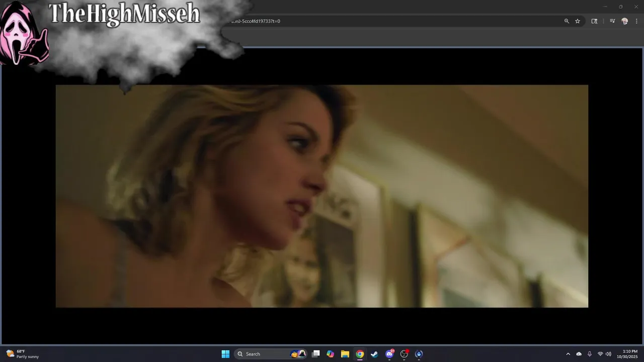644x362 pixels.
Task: Open the OneDrive cloud tray icon
Action: click(579, 354)
